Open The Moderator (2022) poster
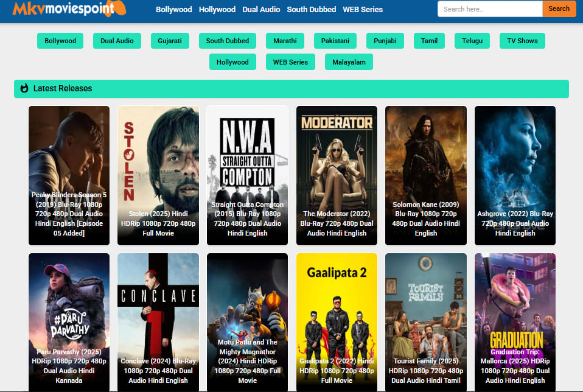 pos(337,175)
